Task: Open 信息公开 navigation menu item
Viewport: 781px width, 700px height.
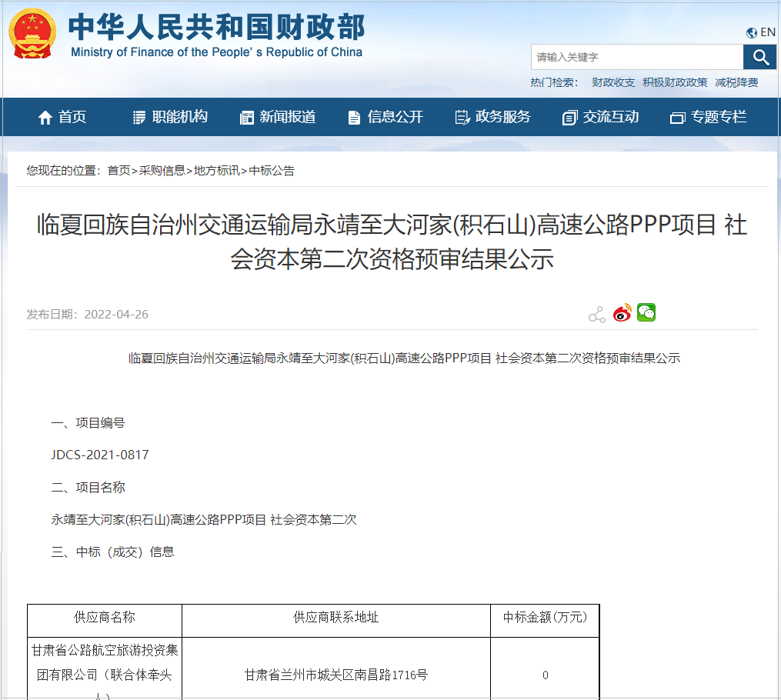Action: tap(385, 117)
